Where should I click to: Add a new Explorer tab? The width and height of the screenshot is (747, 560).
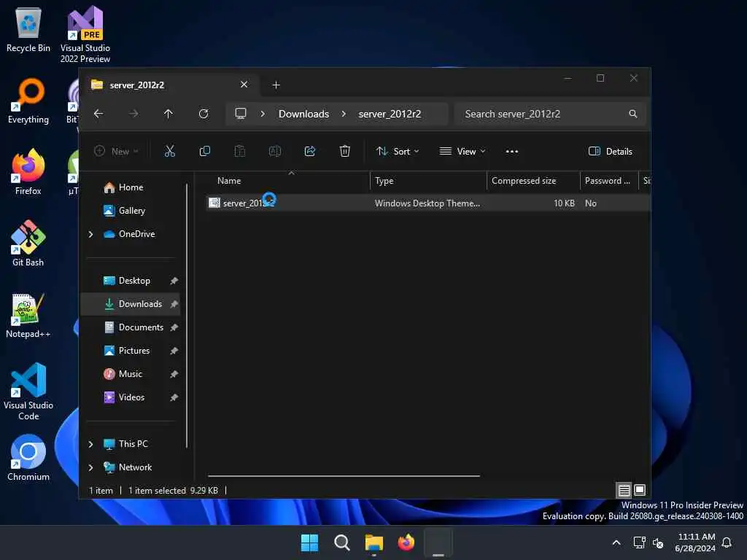click(x=276, y=85)
